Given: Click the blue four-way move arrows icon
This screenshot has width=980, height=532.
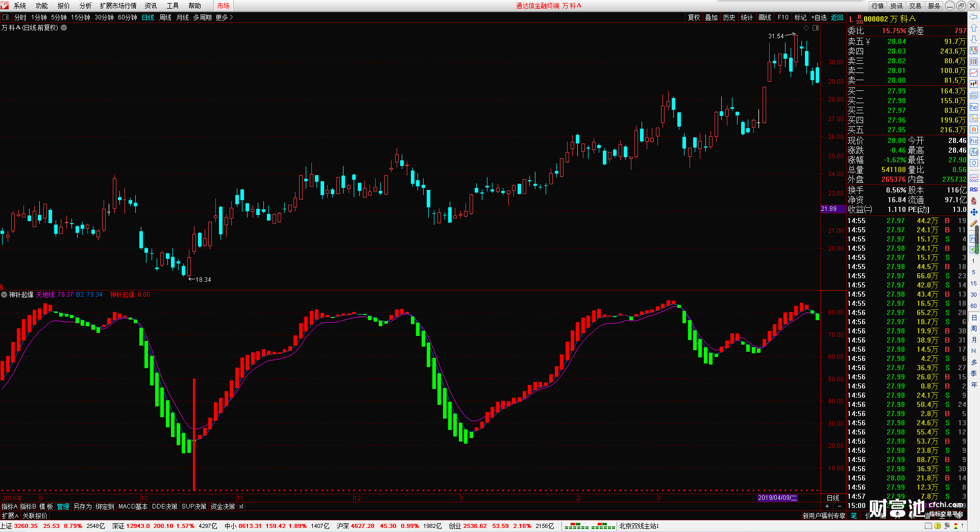Looking at the screenshot, I should click(x=974, y=212).
